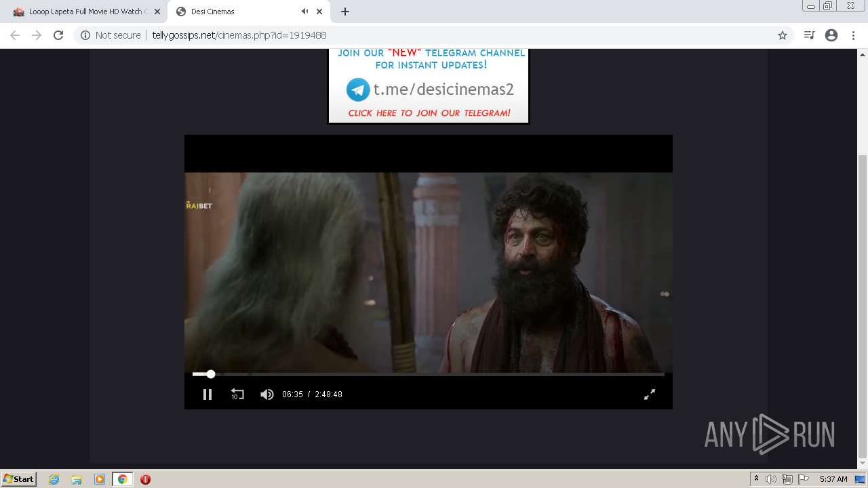Rewind the video 10 seconds

237,394
